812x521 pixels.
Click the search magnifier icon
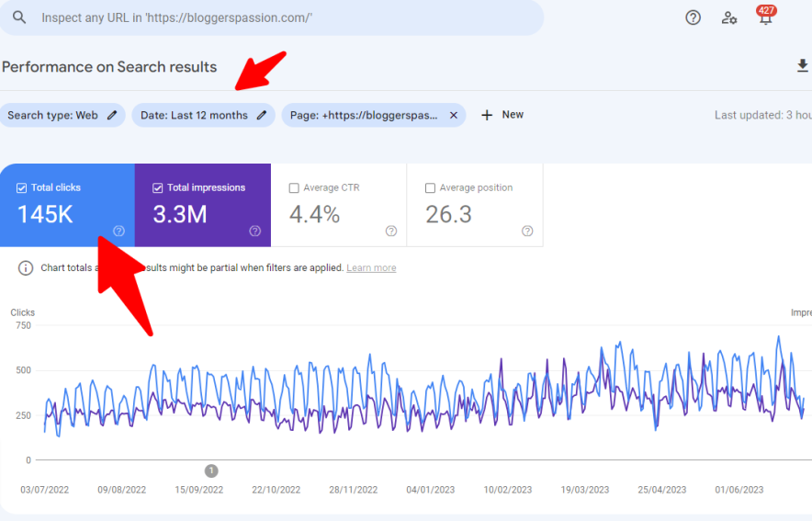19,18
